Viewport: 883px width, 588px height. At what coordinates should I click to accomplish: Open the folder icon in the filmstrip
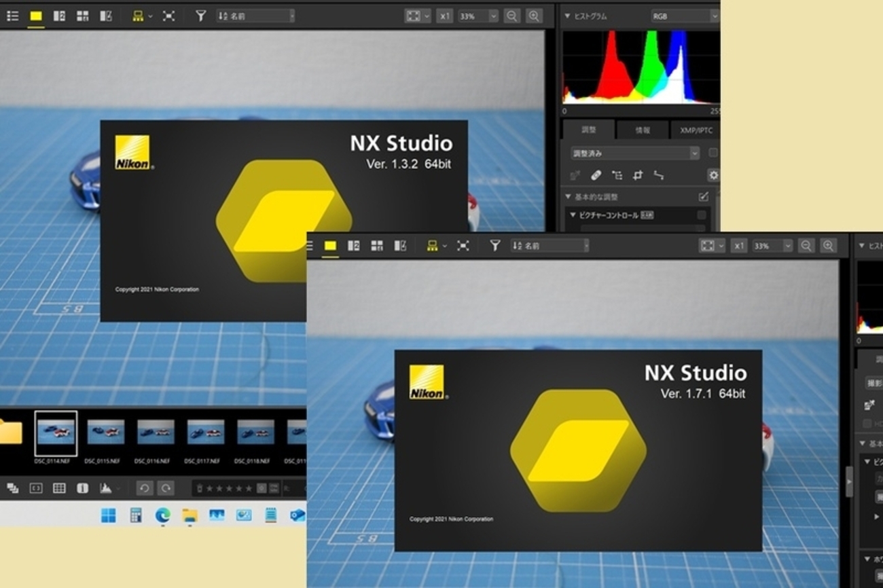click(x=10, y=432)
